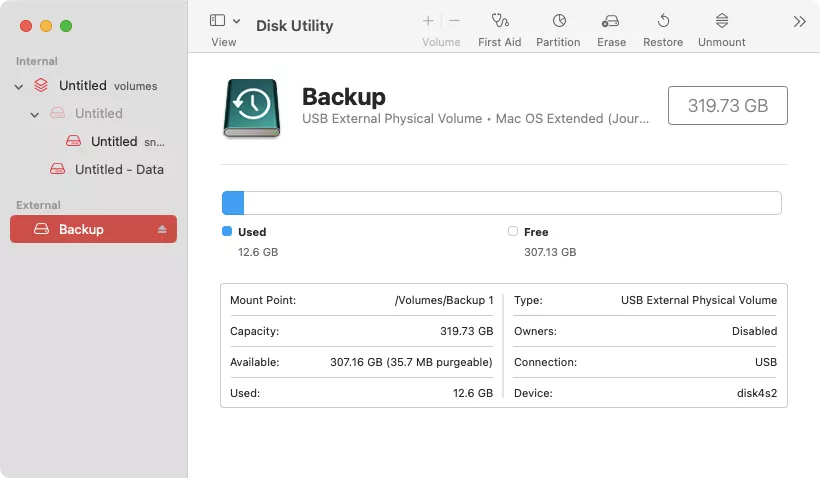Eject Backup disk in sidebar

pos(162,230)
